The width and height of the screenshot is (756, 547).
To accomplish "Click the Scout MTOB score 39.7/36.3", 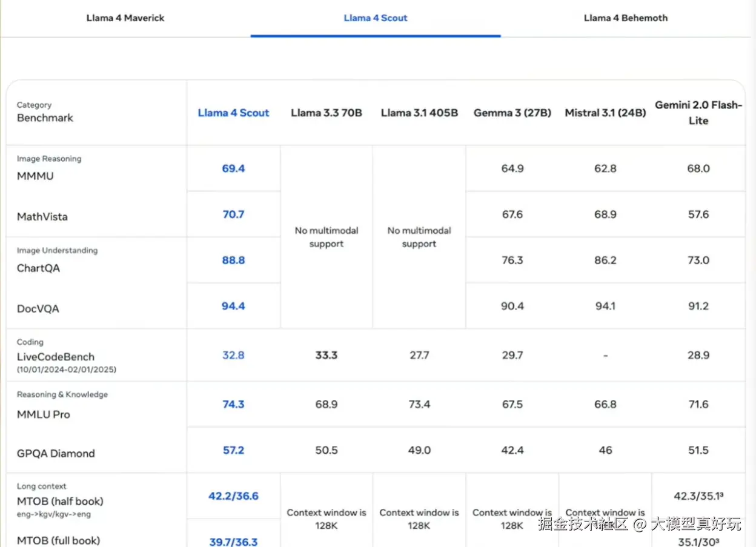I will point(233,542).
